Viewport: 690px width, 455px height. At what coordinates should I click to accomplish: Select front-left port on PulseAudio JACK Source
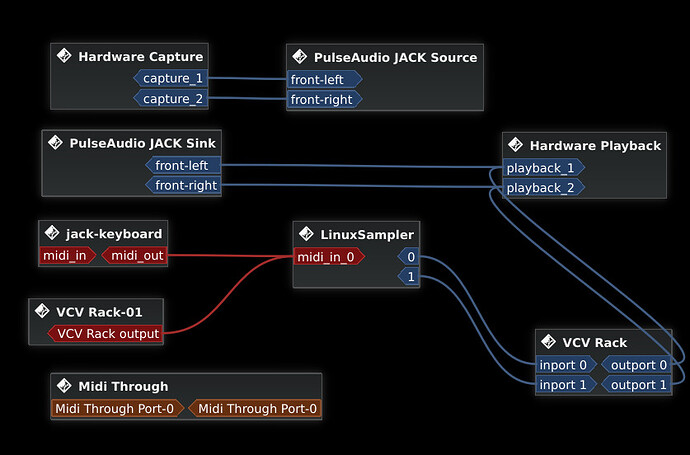(x=325, y=80)
